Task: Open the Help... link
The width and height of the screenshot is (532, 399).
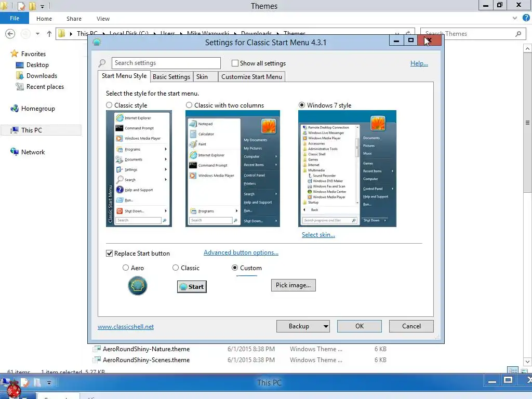Action: pyautogui.click(x=419, y=63)
